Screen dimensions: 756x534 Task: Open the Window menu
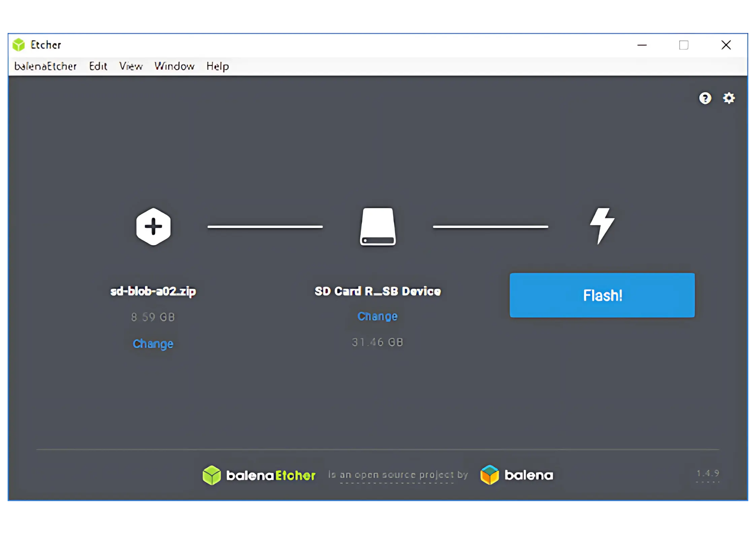point(174,66)
